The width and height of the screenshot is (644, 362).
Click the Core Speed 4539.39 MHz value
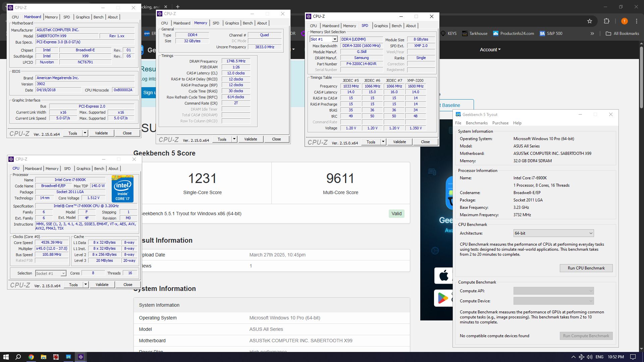52,243
